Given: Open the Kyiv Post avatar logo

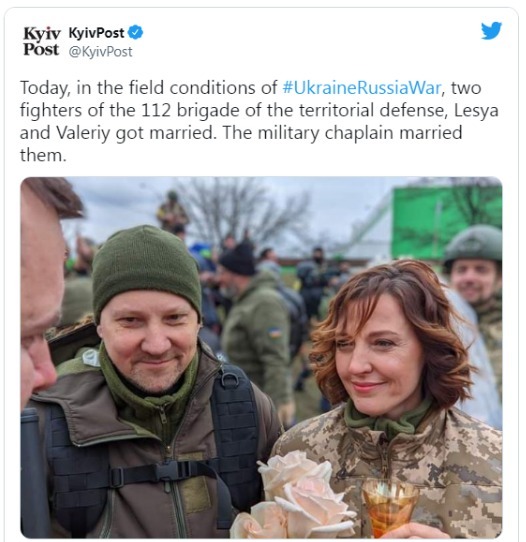Looking at the screenshot, I should [x=41, y=41].
